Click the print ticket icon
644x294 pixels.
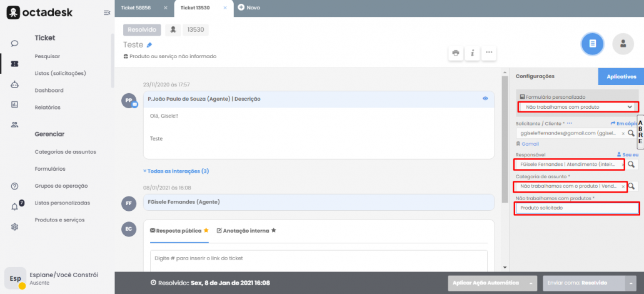pos(456,53)
